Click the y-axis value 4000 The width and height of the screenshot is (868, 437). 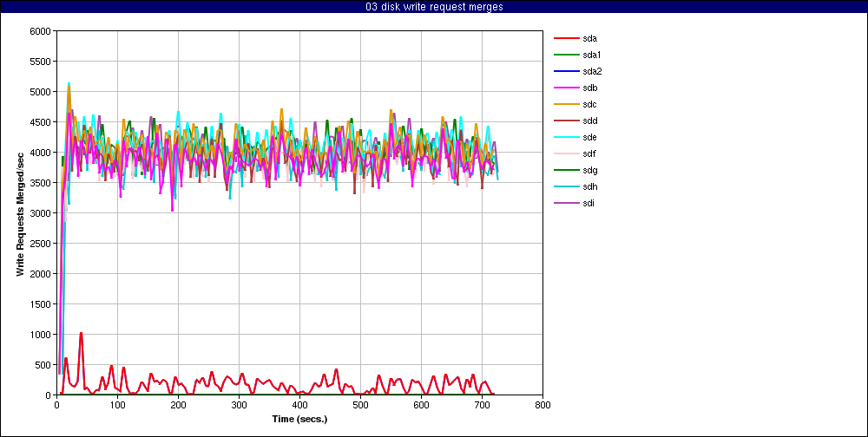click(x=42, y=152)
